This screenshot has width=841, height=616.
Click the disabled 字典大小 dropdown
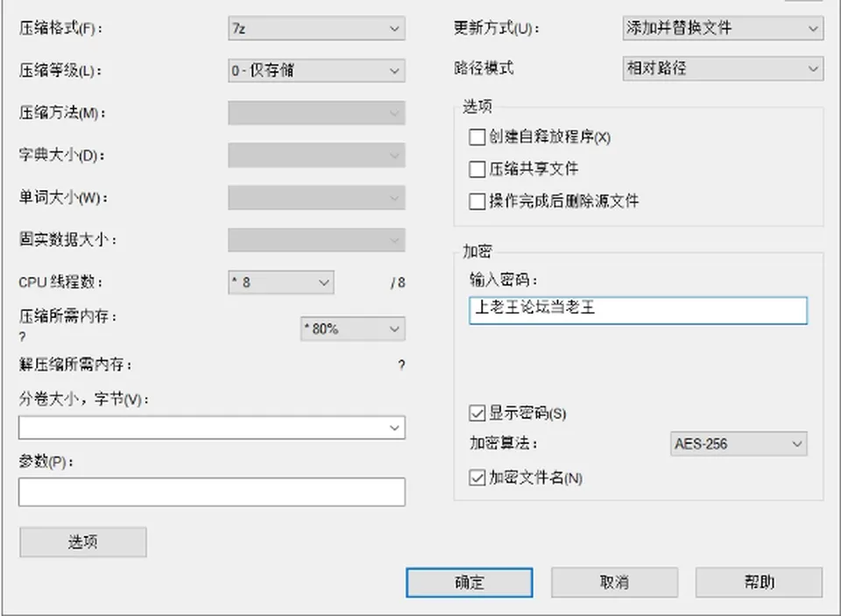pyautogui.click(x=316, y=155)
